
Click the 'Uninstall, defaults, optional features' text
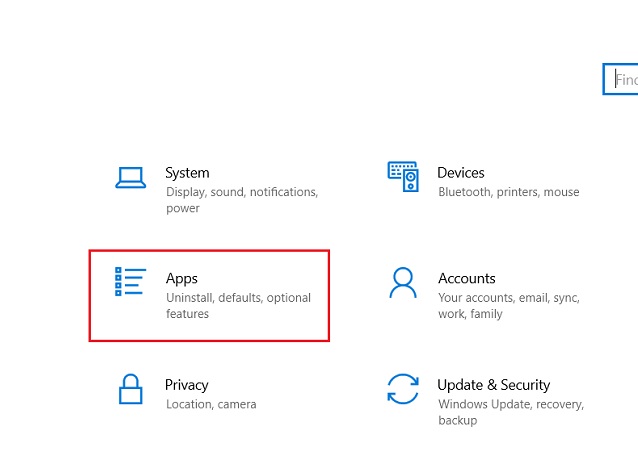point(238,306)
